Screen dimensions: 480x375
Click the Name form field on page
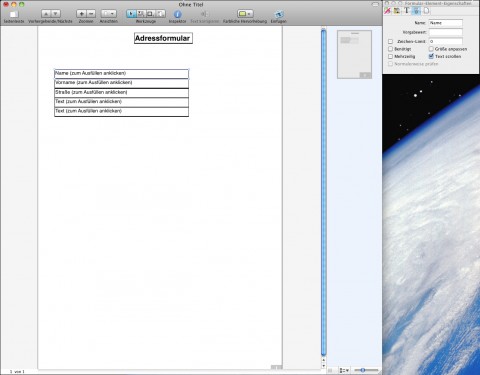(x=121, y=74)
